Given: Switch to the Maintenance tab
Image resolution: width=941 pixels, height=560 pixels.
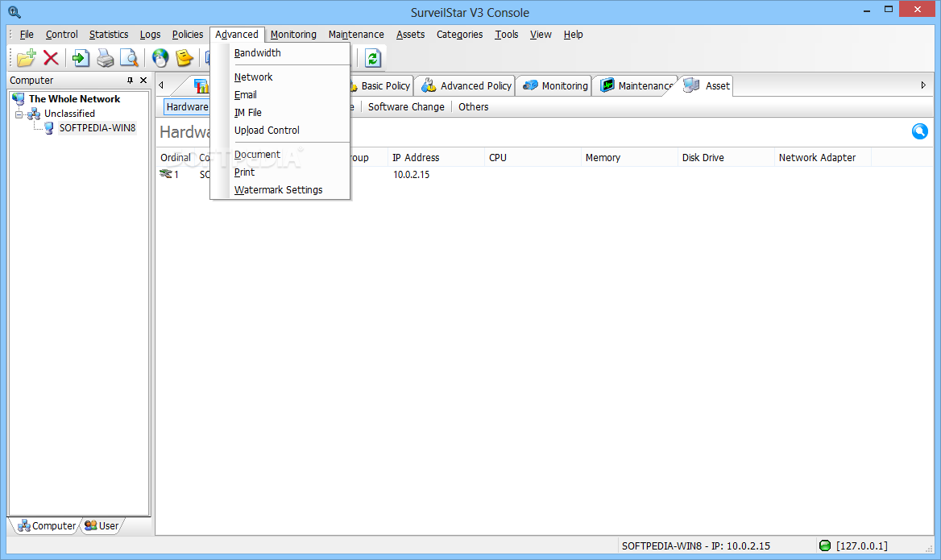Looking at the screenshot, I should pyautogui.click(x=636, y=86).
